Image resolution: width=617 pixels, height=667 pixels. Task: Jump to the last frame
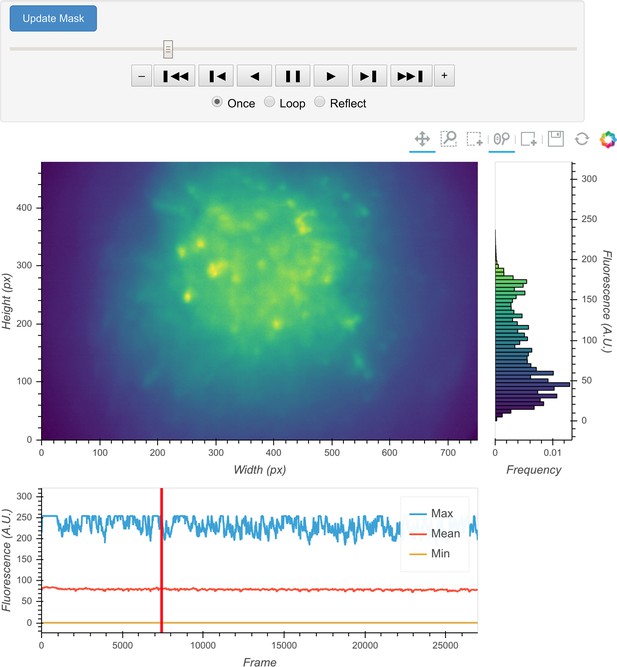(x=410, y=76)
